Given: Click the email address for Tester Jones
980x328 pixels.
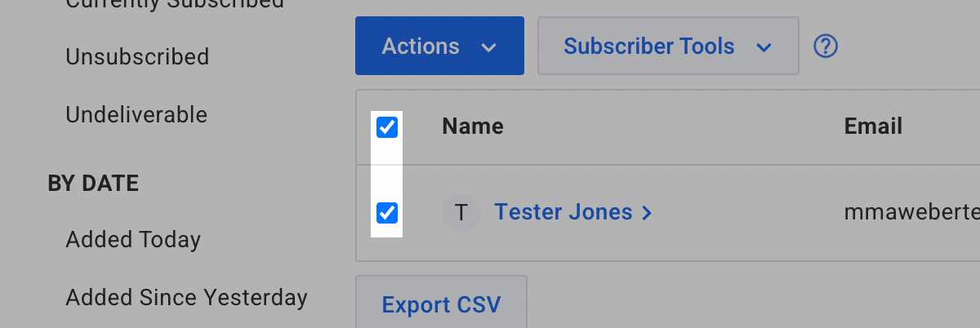Looking at the screenshot, I should pos(911,213).
